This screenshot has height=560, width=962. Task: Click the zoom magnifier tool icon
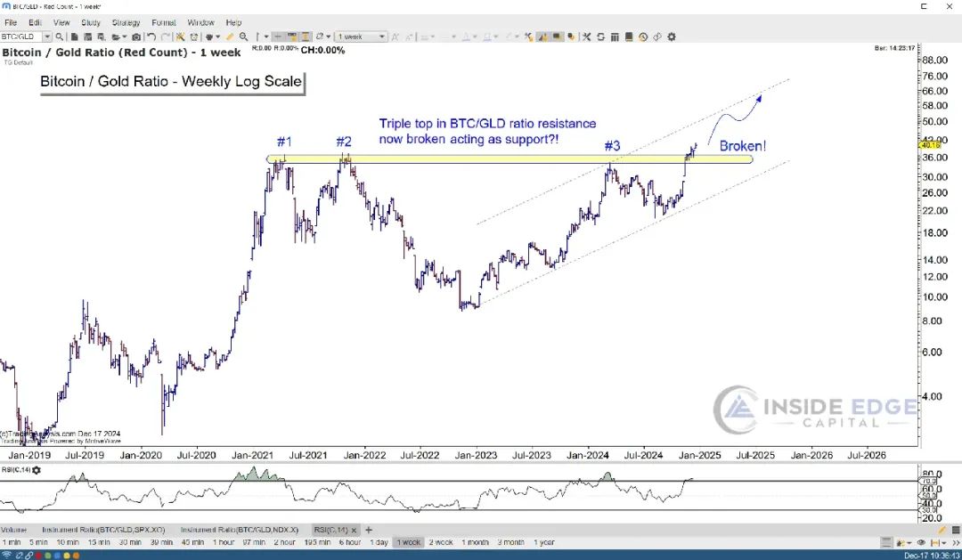(x=243, y=37)
